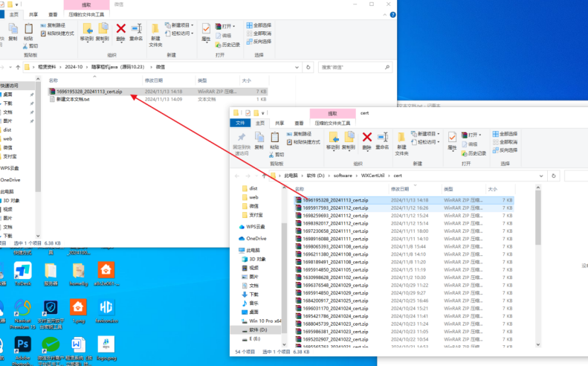Click Paste (粘贴) in the 微信 window ribbon
Viewport: 588px width, 366px height.
coord(28,32)
